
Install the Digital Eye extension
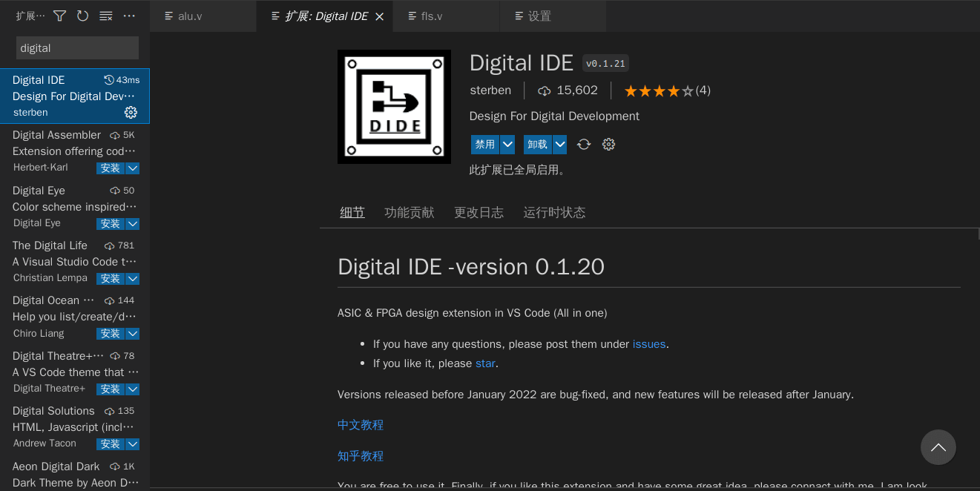tap(111, 224)
